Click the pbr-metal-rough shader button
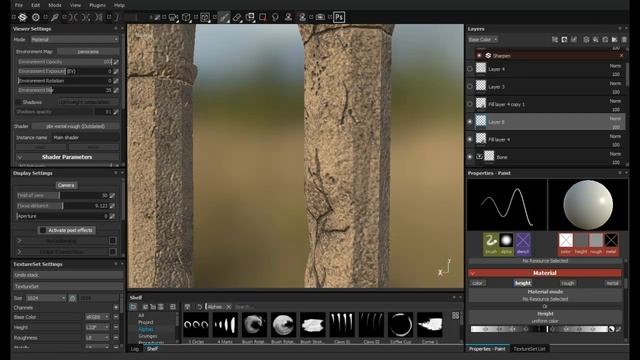 tap(76, 127)
